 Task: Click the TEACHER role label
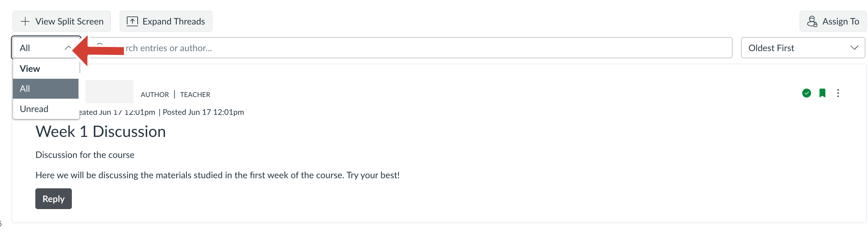[195, 95]
